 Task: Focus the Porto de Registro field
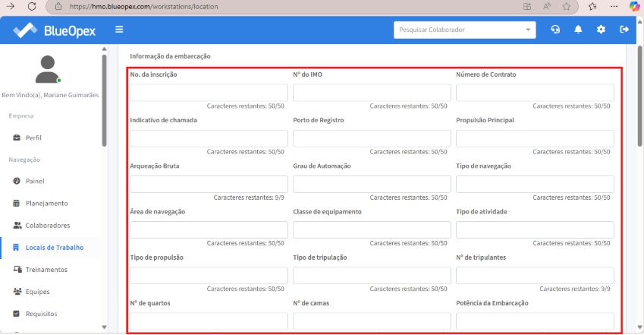[372, 138]
